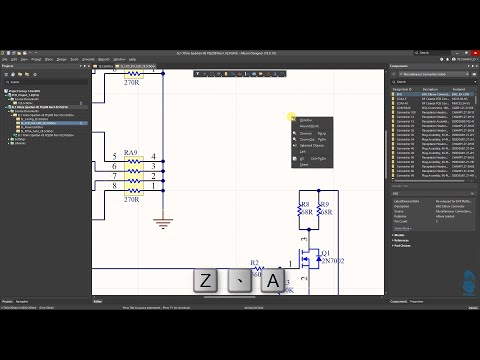Viewport: 480px width, 360px height.
Task: Click the schematic horizontal scrollbar
Action: (x=230, y=297)
